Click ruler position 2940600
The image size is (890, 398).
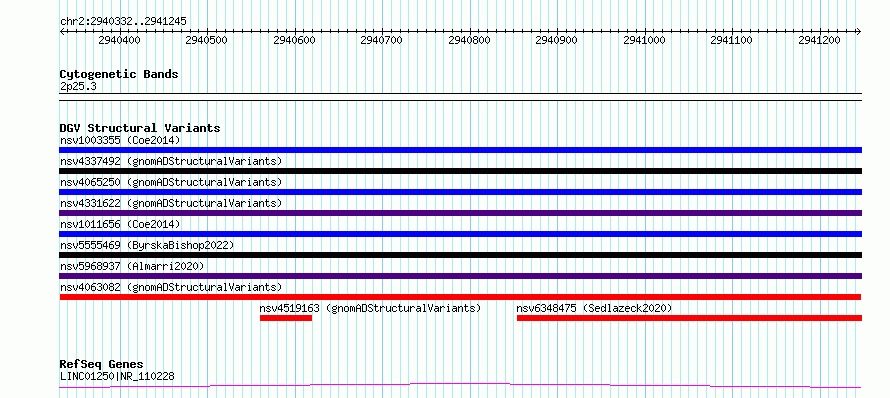point(295,40)
